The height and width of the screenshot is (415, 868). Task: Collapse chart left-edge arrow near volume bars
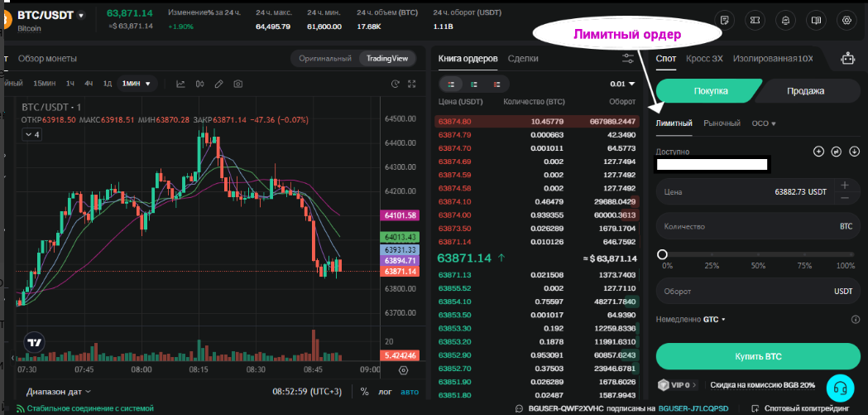pos(12,358)
